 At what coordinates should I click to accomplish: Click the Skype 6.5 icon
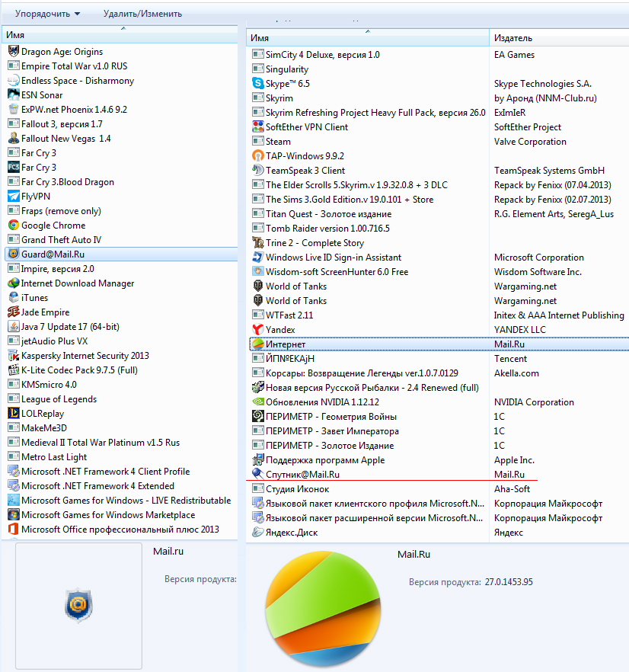tap(258, 84)
